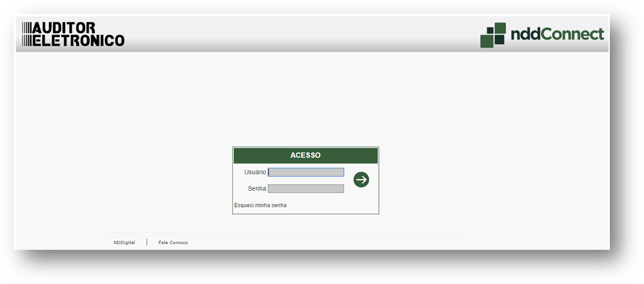Click empty footer area right of Fale Conosco

[323, 242]
